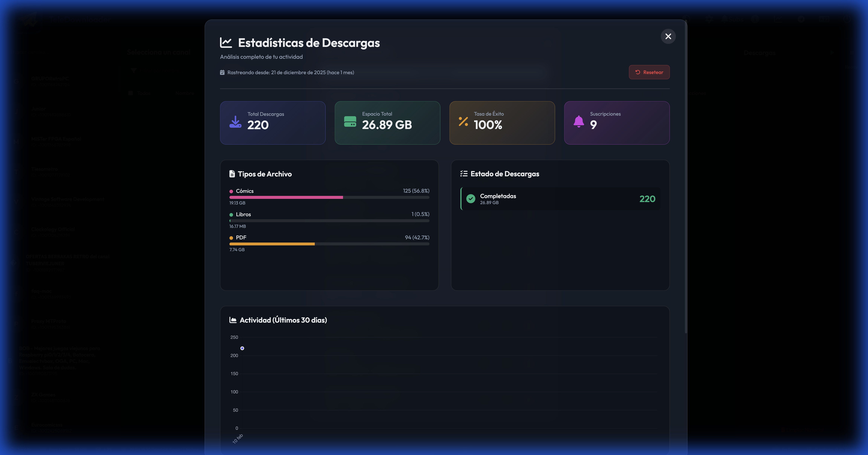Click the line chart icon beside the title
The height and width of the screenshot is (455, 868).
point(226,43)
